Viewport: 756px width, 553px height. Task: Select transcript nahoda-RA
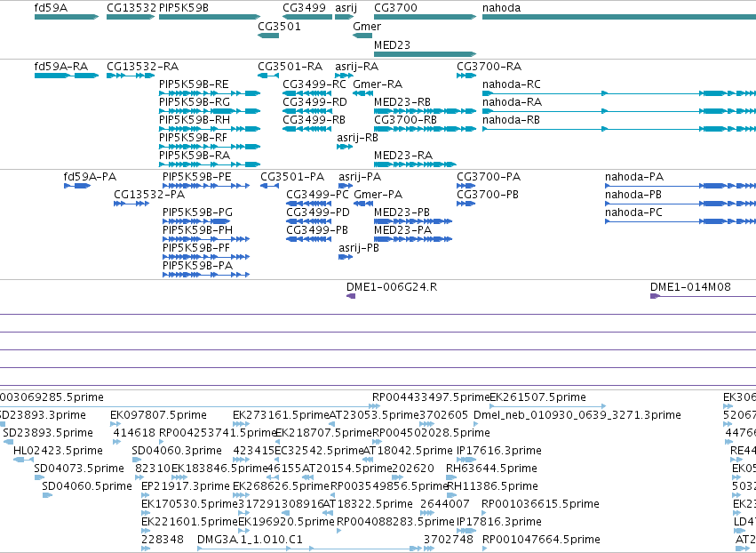pyautogui.click(x=619, y=111)
